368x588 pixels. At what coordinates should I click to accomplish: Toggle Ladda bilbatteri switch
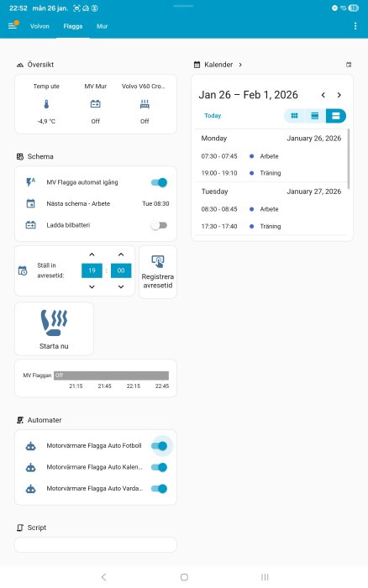159,225
